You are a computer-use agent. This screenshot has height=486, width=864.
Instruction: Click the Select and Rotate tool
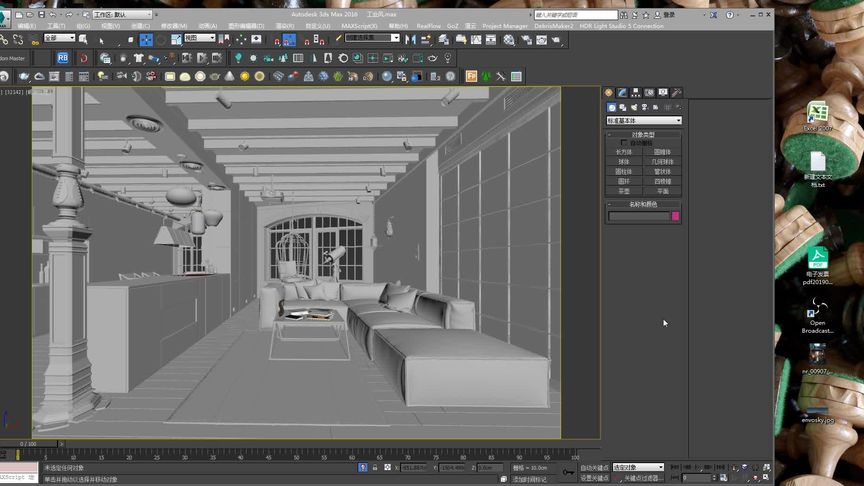[x=161, y=40]
